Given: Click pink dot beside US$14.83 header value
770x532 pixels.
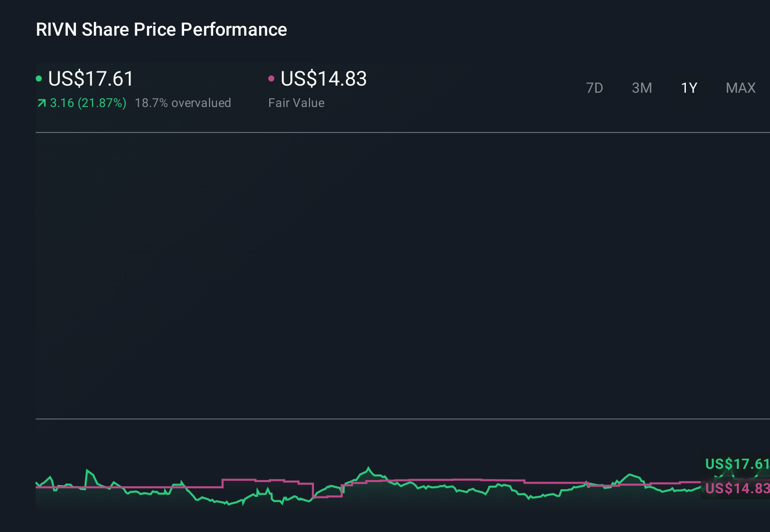Looking at the screenshot, I should [271, 78].
